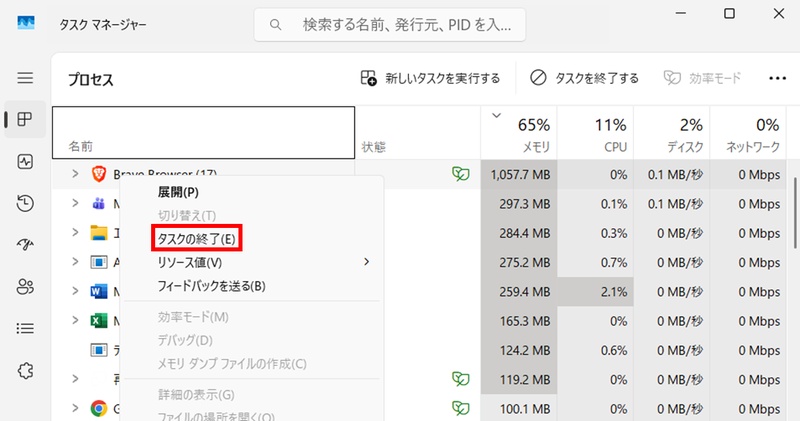
Task: Expand the Word process row chevron
Action: point(75,291)
